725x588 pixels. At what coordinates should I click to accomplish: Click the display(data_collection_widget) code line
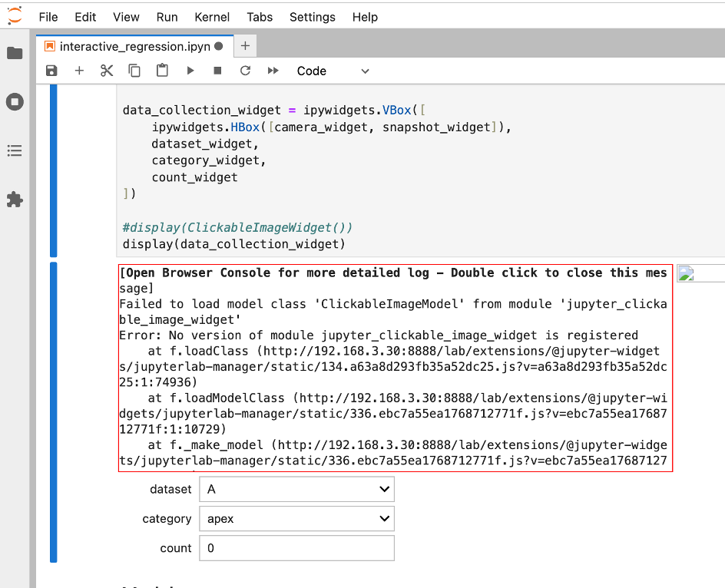(234, 243)
